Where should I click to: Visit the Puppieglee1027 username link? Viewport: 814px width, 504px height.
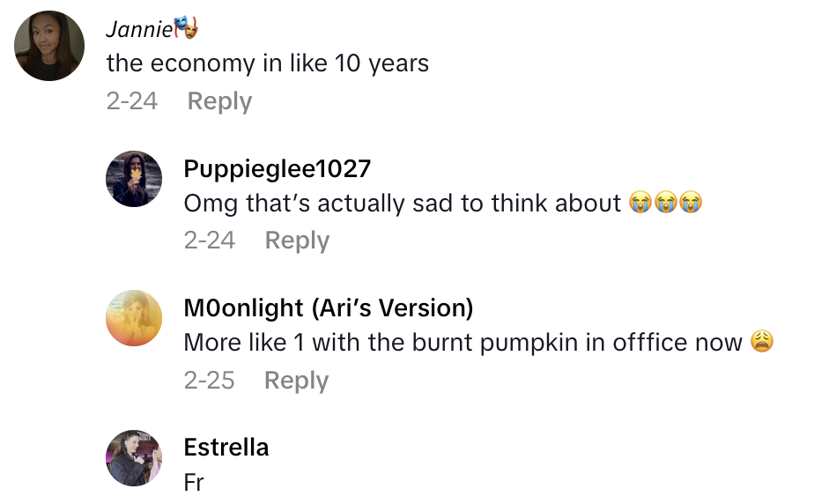click(277, 168)
